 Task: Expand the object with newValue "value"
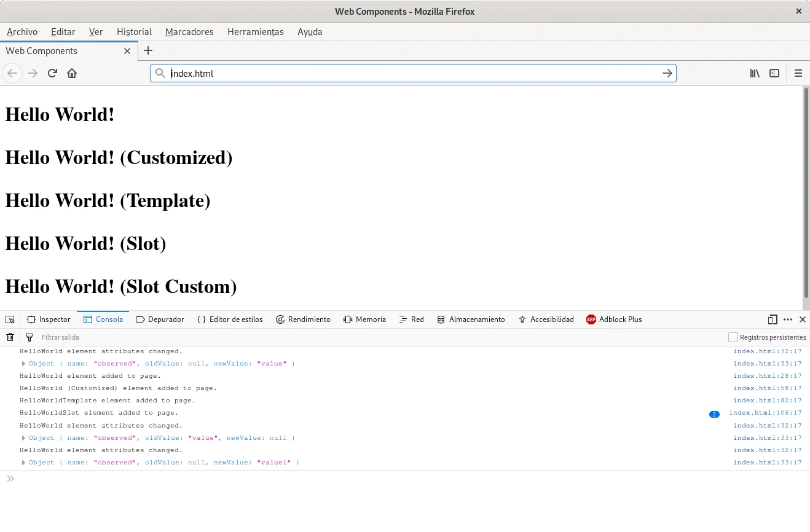pos(24,364)
